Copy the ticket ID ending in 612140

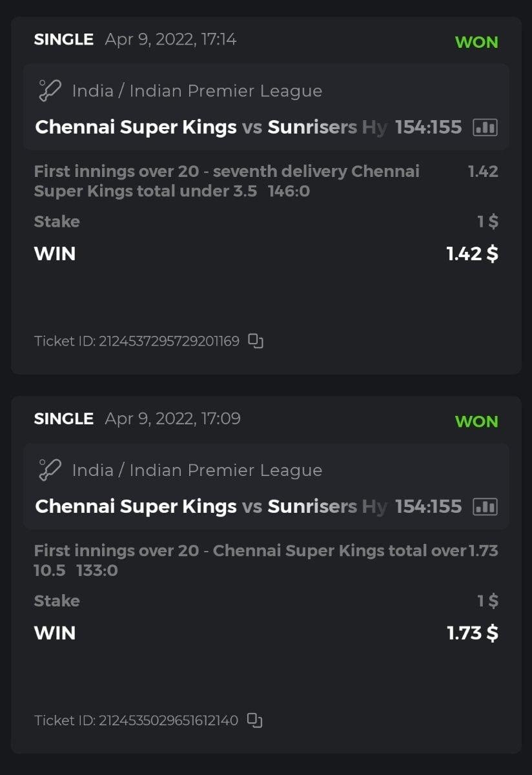(255, 720)
